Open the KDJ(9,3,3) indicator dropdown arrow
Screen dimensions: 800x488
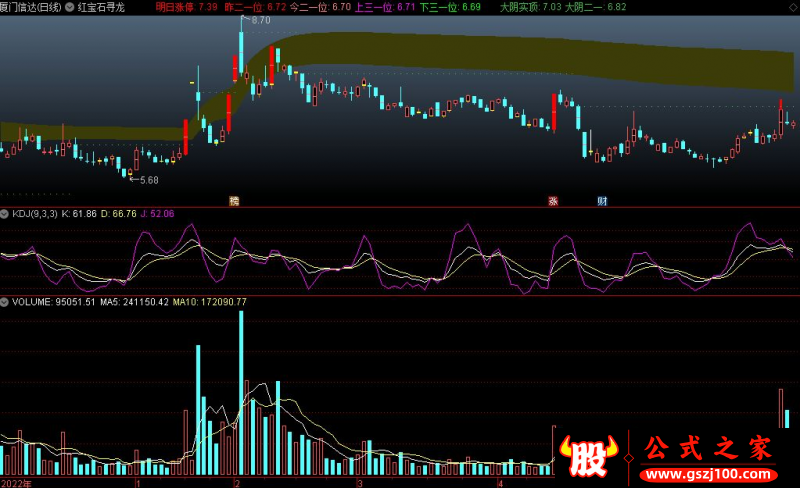[5, 213]
